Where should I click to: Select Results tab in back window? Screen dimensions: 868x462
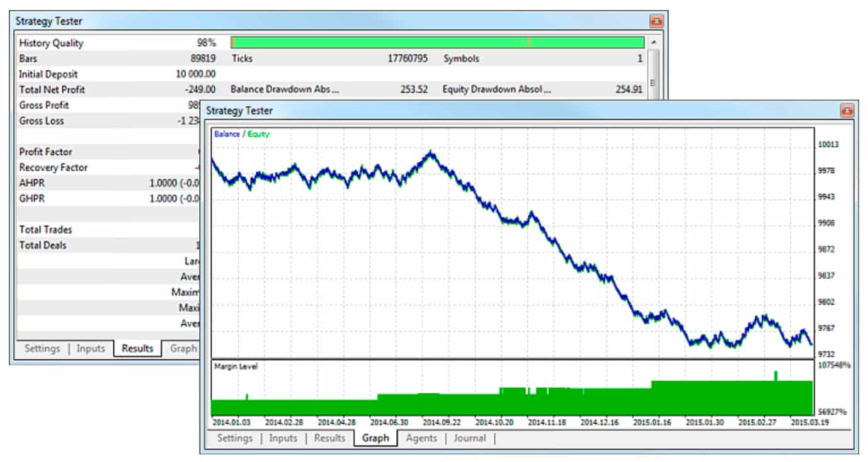[x=137, y=348]
